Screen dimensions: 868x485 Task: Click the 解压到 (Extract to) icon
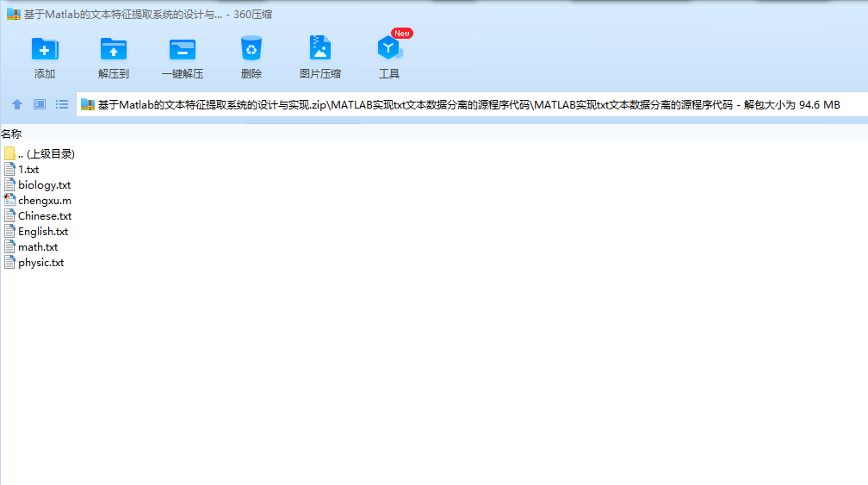coord(114,49)
